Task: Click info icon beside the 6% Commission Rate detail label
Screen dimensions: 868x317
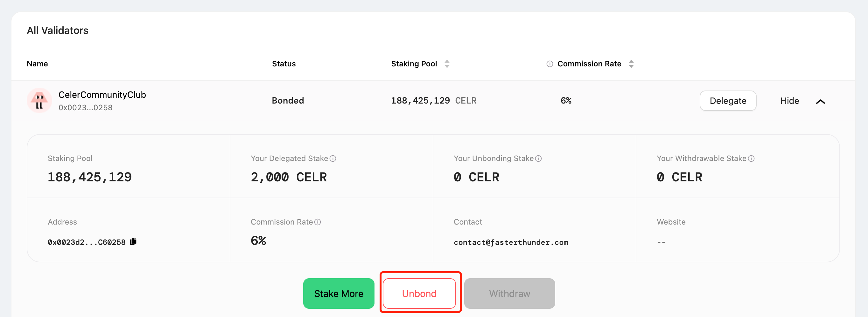Action: (x=318, y=222)
